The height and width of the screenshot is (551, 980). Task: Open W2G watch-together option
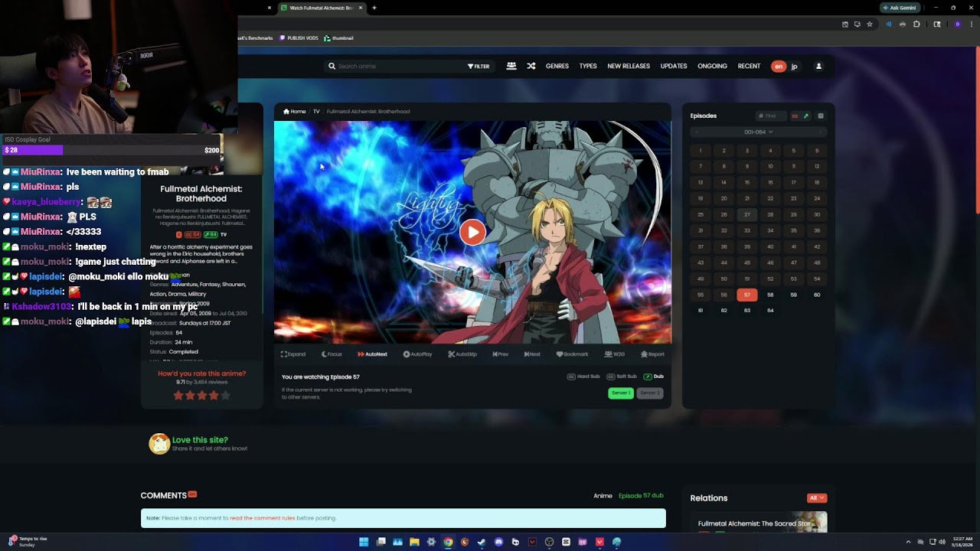pos(615,354)
